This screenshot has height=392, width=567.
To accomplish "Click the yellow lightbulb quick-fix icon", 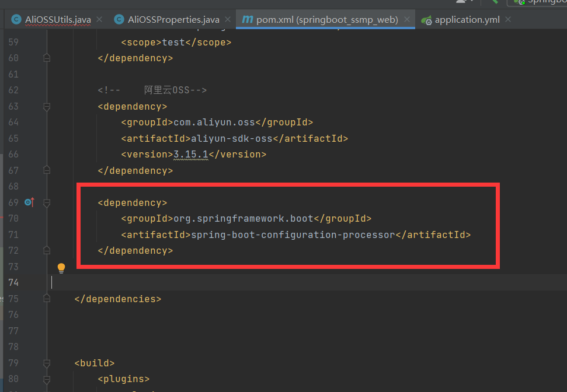I will click(61, 268).
